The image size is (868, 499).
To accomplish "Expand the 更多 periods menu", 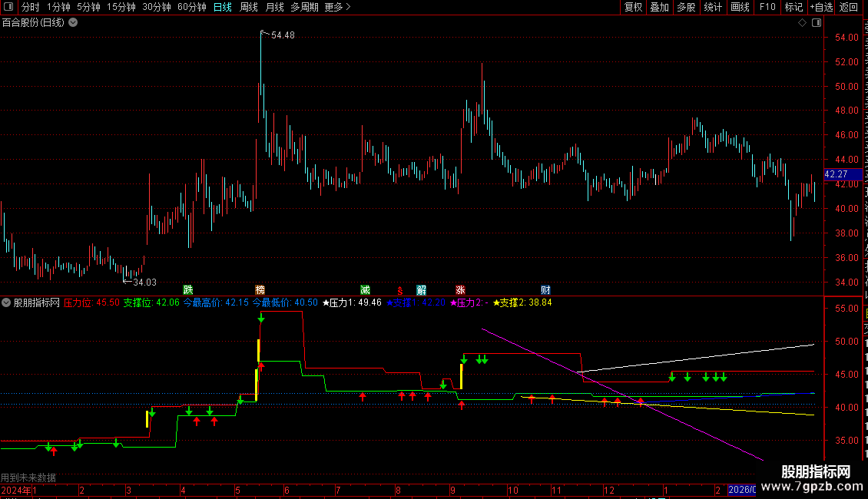I will [x=337, y=7].
